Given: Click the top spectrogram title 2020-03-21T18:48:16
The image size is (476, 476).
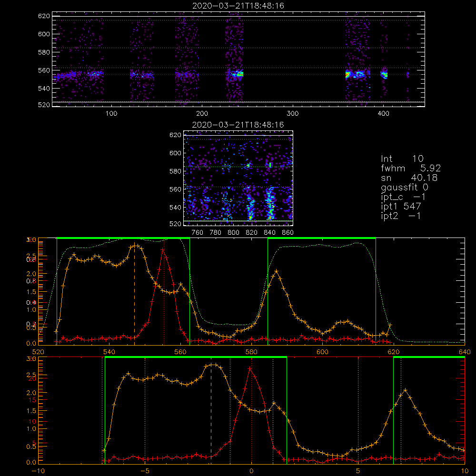Looking at the screenshot, I should coord(238,6).
